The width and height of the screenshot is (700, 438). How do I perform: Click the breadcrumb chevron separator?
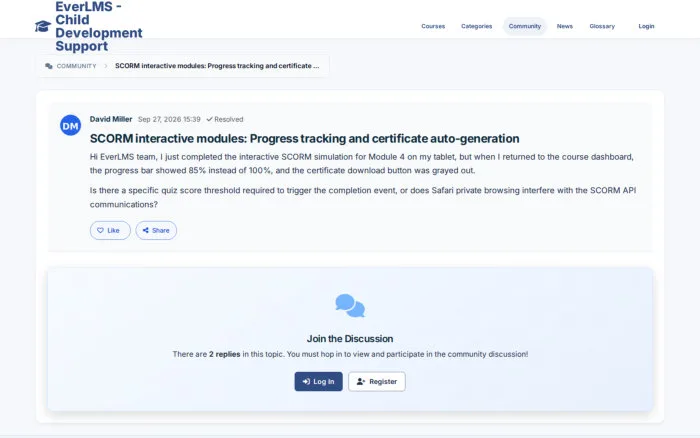tap(106, 66)
